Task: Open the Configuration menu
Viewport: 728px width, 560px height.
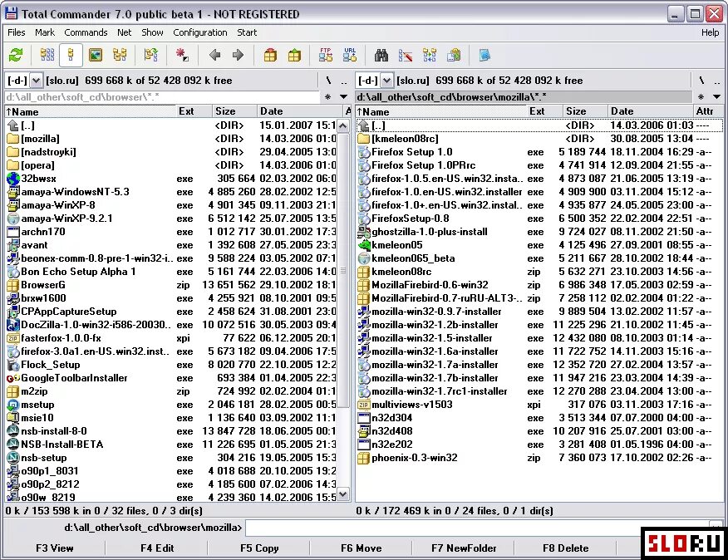Action: coord(200,32)
